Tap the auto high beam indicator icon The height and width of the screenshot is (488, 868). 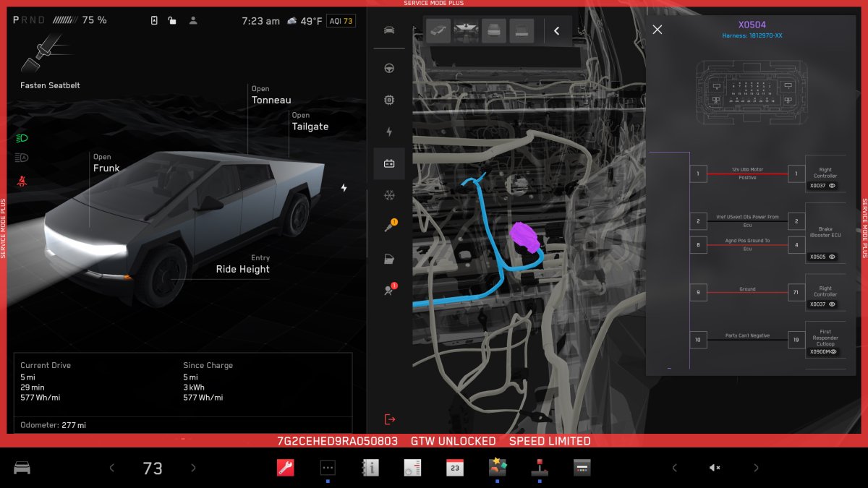(x=21, y=158)
